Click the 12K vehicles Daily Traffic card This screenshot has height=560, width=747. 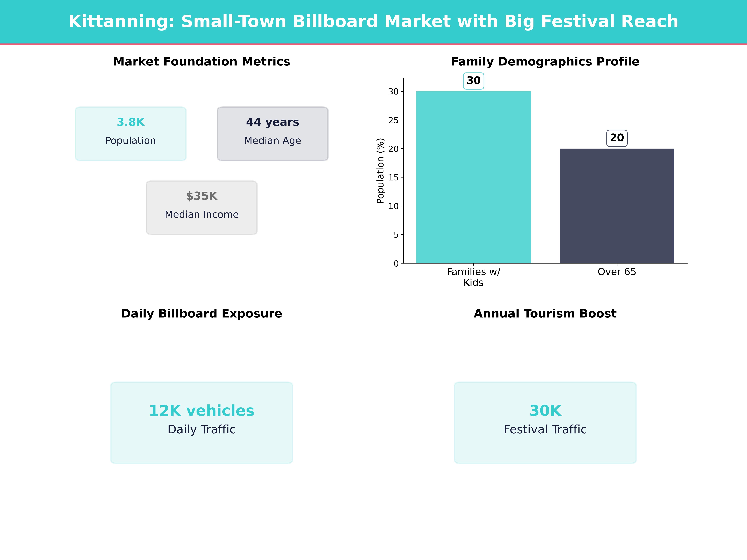tap(202, 423)
